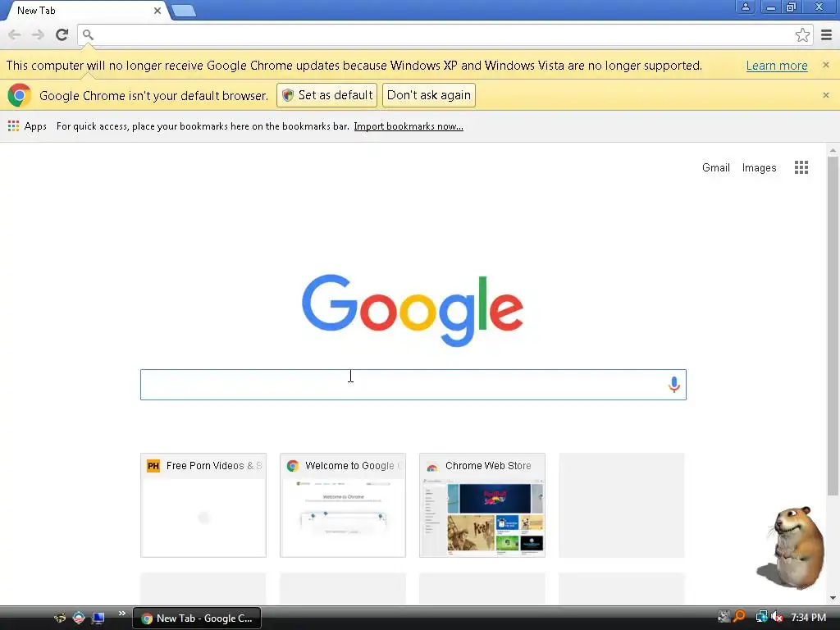
Task: Click scrollbar down arrow
Action: click(832, 598)
